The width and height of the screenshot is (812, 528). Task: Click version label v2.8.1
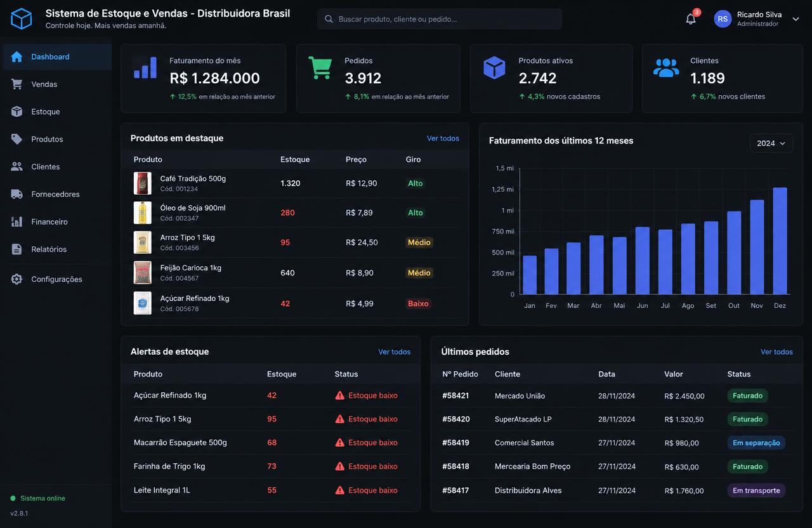click(19, 513)
